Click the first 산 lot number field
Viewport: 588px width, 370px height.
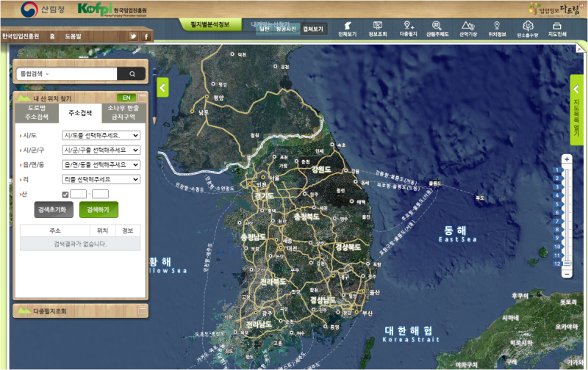(x=78, y=194)
